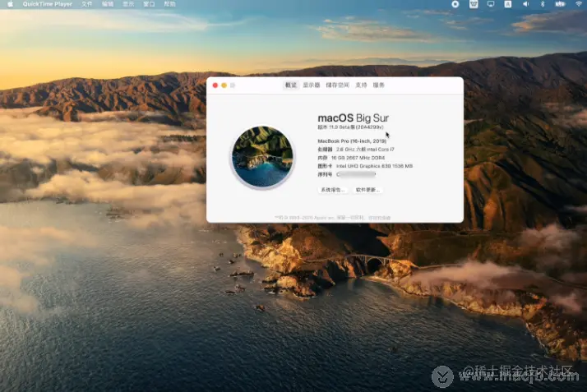Click the screen recording stop icon
This screenshot has height=392, width=587.
pos(455,4)
